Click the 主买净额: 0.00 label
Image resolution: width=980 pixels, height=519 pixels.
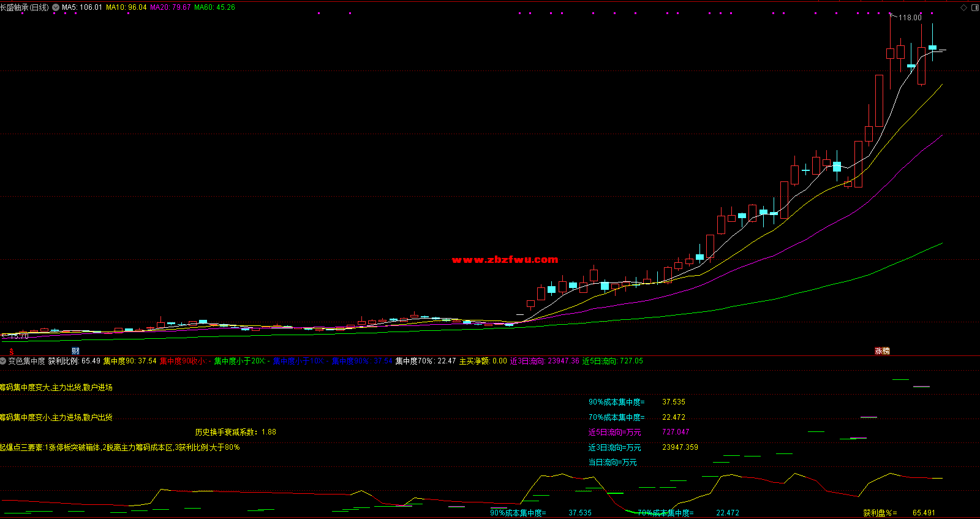pos(483,361)
